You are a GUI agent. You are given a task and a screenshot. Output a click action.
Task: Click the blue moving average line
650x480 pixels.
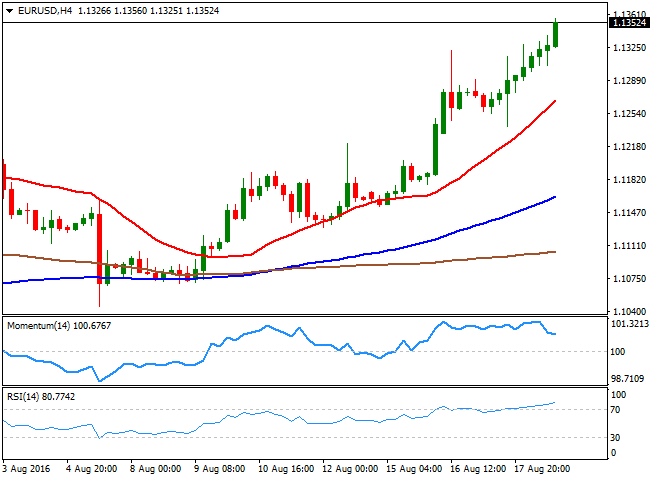450,236
